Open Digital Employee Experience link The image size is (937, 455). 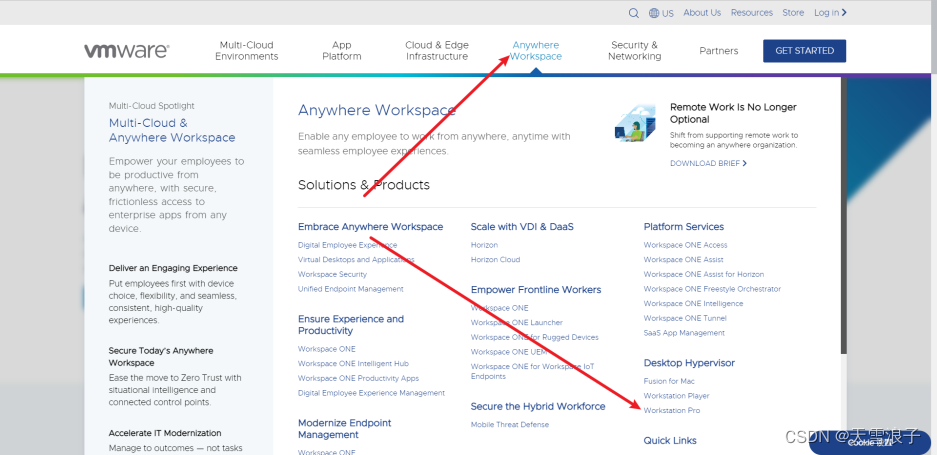(x=347, y=245)
